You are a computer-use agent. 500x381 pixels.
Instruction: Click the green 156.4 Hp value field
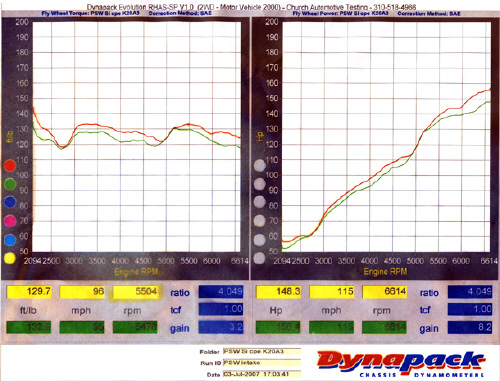click(278, 327)
